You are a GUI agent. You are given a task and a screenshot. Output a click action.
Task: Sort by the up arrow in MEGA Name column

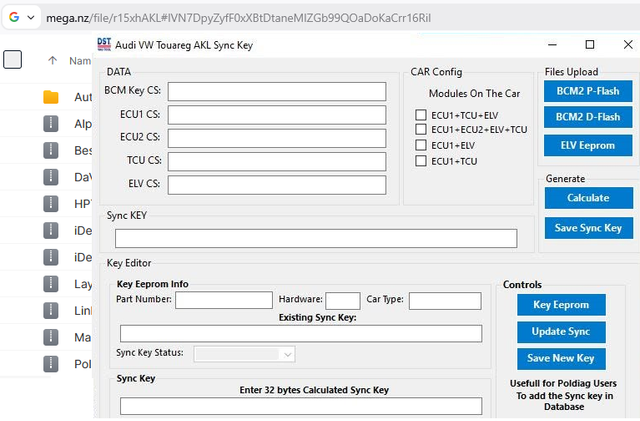[52, 61]
